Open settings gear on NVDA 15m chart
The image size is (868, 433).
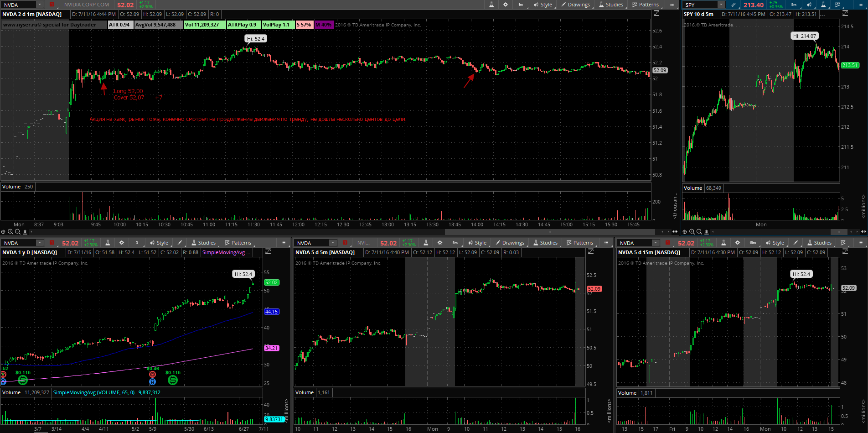tap(737, 243)
